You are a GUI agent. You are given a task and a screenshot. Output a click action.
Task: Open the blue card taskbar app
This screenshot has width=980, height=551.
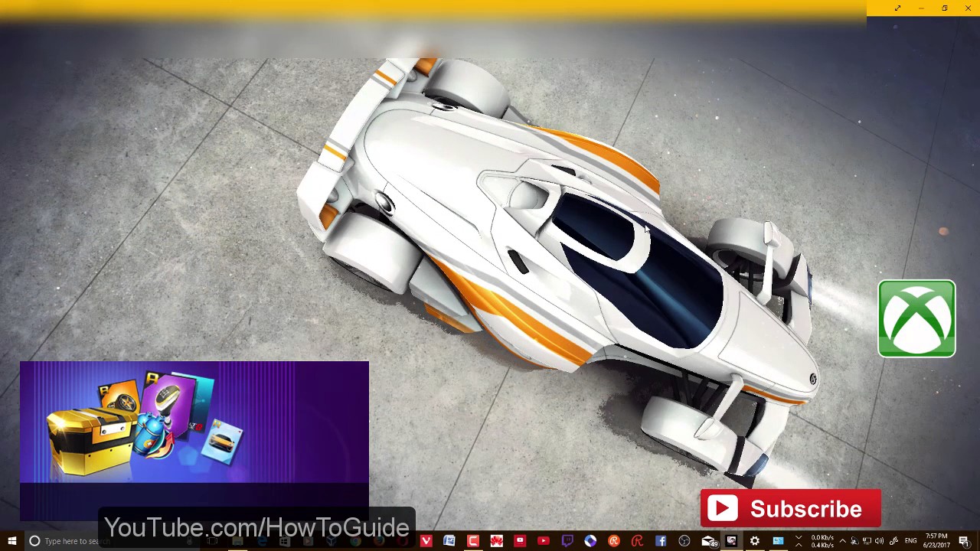(x=778, y=541)
